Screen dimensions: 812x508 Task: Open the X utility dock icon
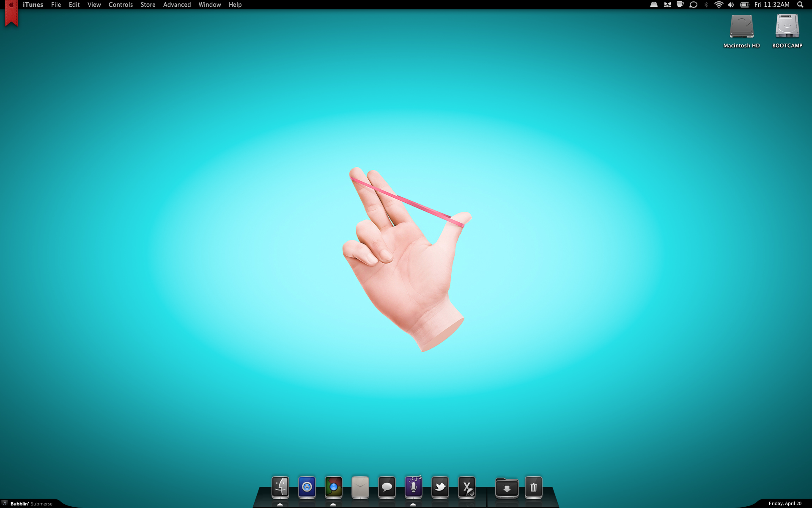click(x=466, y=487)
